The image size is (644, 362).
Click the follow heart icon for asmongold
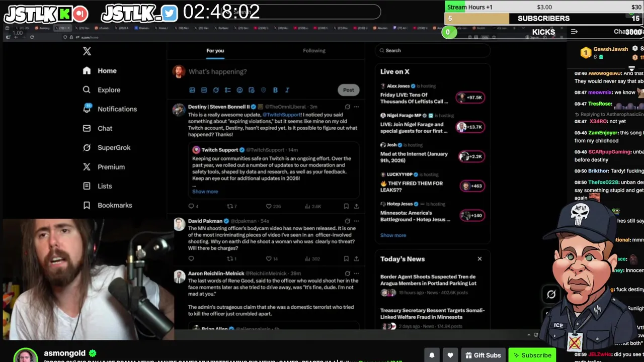pos(450,355)
